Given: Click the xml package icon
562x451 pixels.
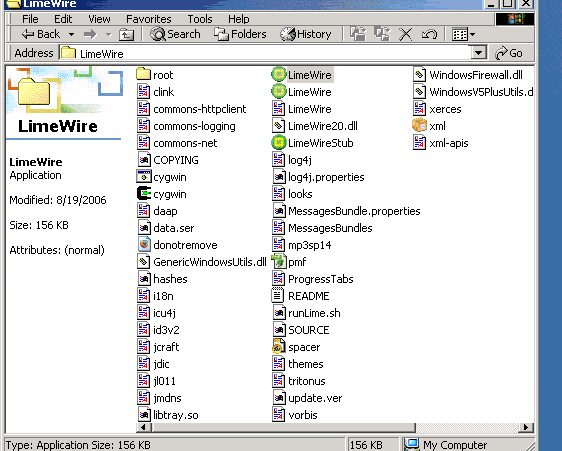Looking at the screenshot, I should [x=419, y=126].
